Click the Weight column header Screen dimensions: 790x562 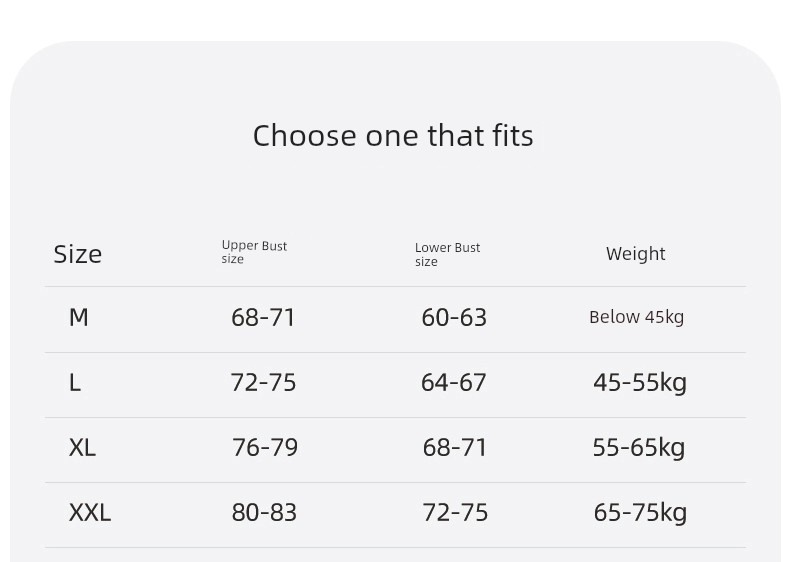pyautogui.click(x=636, y=254)
